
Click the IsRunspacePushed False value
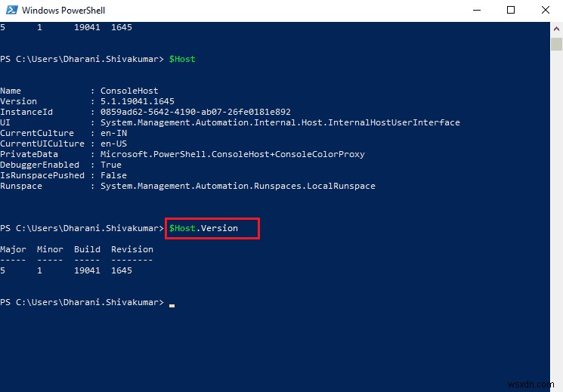click(113, 175)
